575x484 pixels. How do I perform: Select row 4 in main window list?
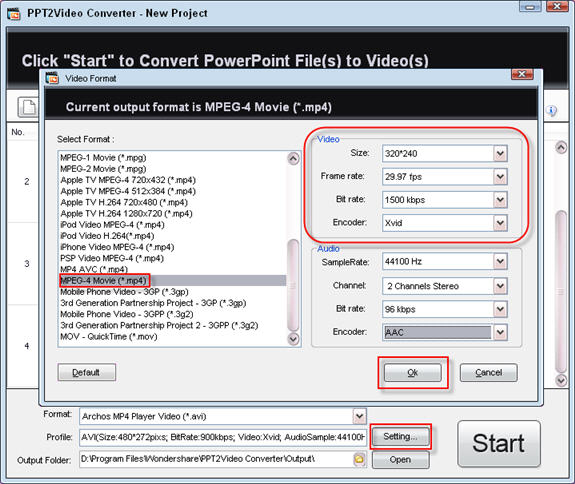tap(23, 346)
